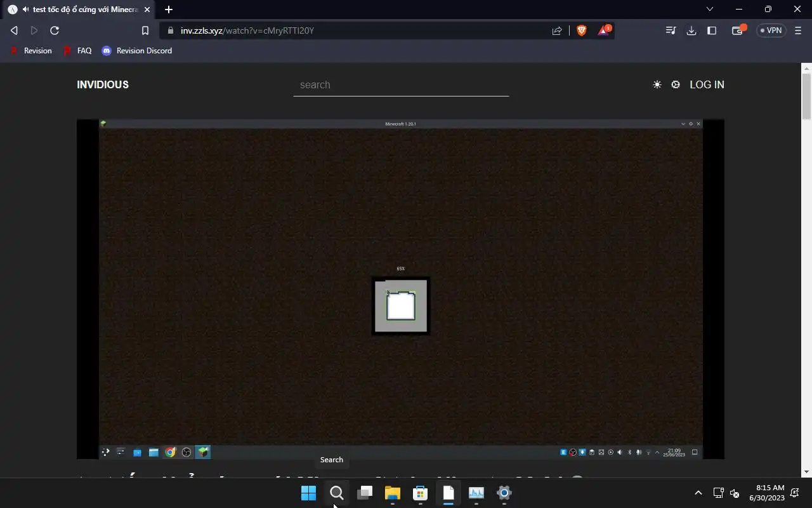Viewport: 812px width, 508px height.
Task: Show hidden system tray icons
Action: [698, 493]
